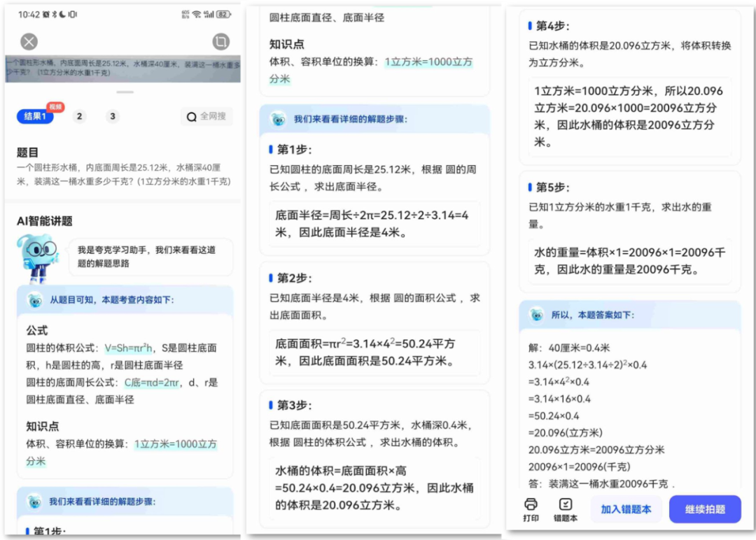Click the 打印 print icon

(x=531, y=510)
